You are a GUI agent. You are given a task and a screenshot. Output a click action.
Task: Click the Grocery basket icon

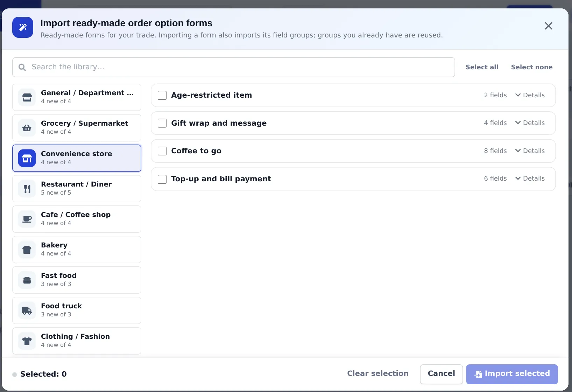pyautogui.click(x=27, y=128)
